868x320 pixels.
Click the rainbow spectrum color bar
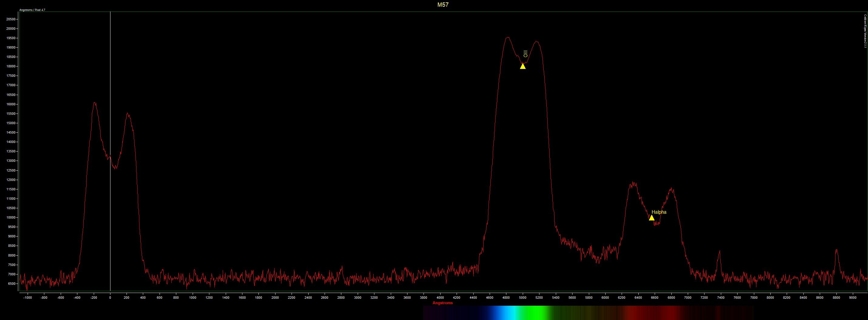(x=588, y=313)
